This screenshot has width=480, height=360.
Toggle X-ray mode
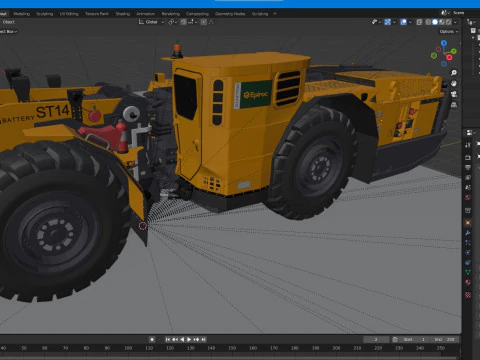[419, 22]
